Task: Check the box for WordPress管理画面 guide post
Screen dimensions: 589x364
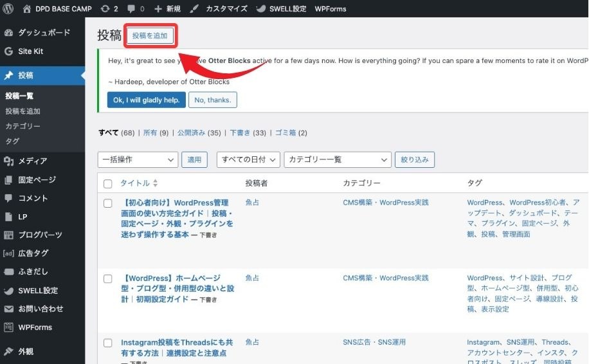Action: click(x=108, y=203)
